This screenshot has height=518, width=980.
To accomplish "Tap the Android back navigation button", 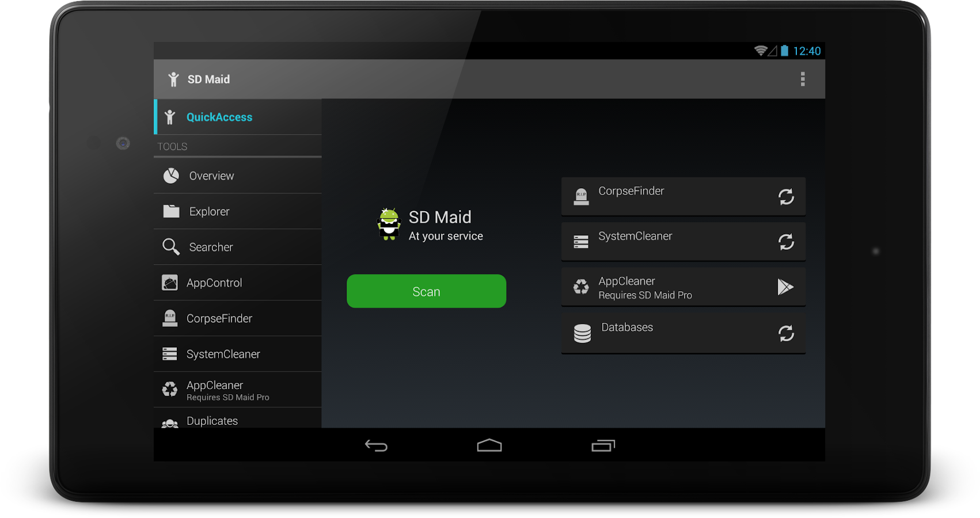I will (375, 445).
